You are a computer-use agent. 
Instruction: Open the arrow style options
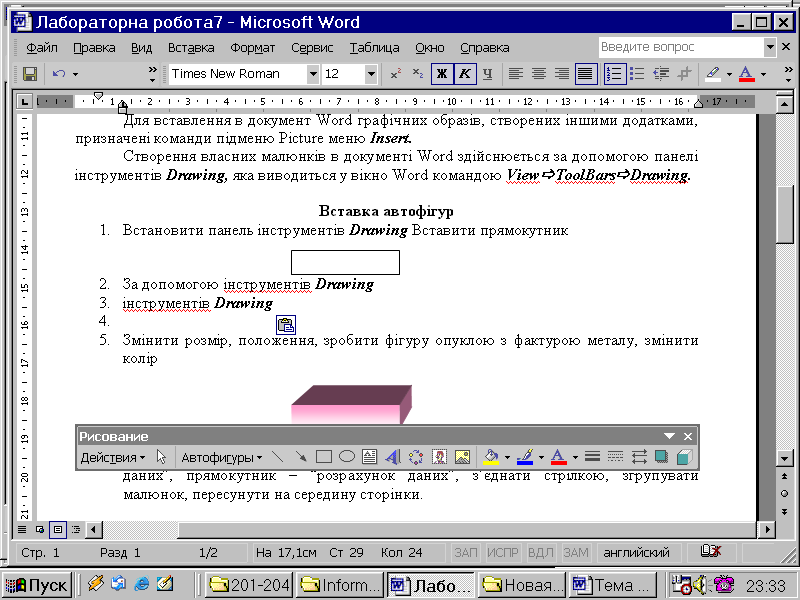point(639,457)
